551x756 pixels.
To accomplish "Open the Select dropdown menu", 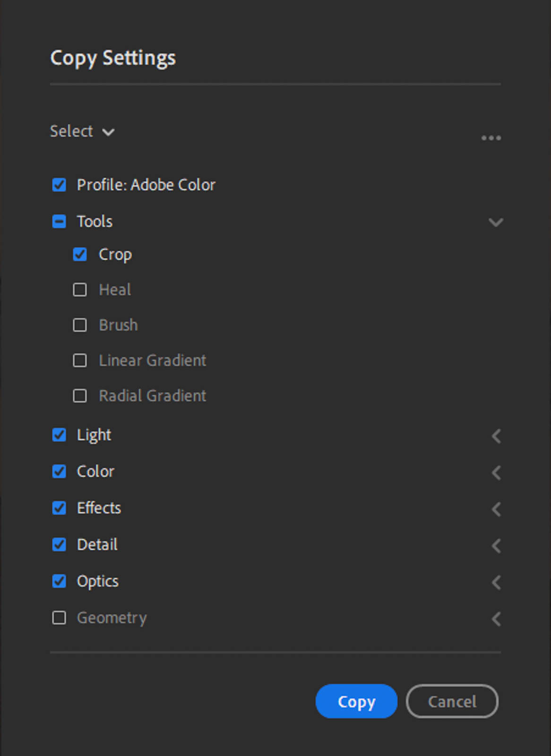I will [x=82, y=131].
